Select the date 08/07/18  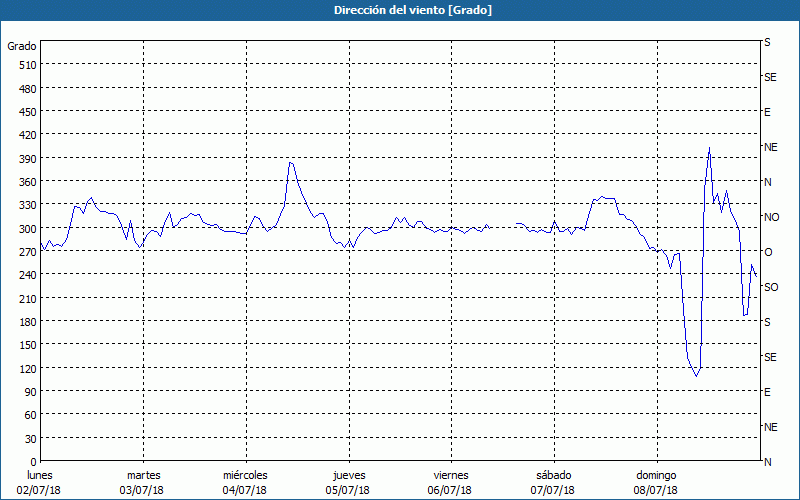coord(656,490)
